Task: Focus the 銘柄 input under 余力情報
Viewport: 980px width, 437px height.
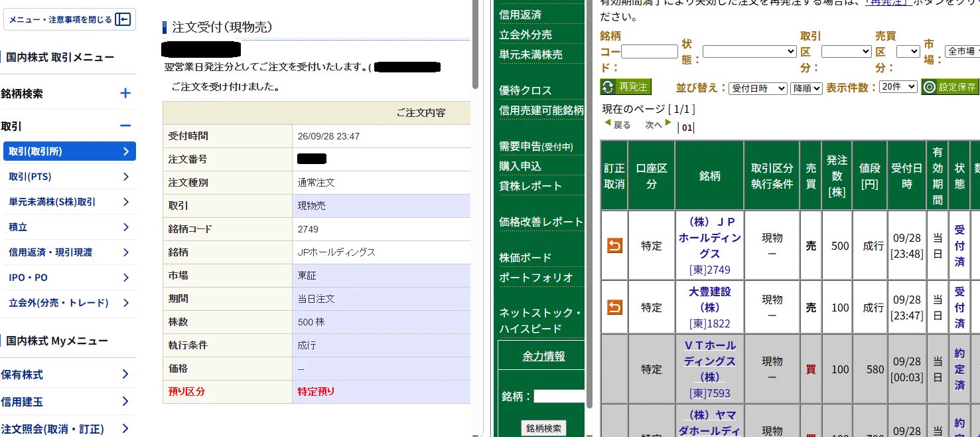Action: click(x=559, y=396)
